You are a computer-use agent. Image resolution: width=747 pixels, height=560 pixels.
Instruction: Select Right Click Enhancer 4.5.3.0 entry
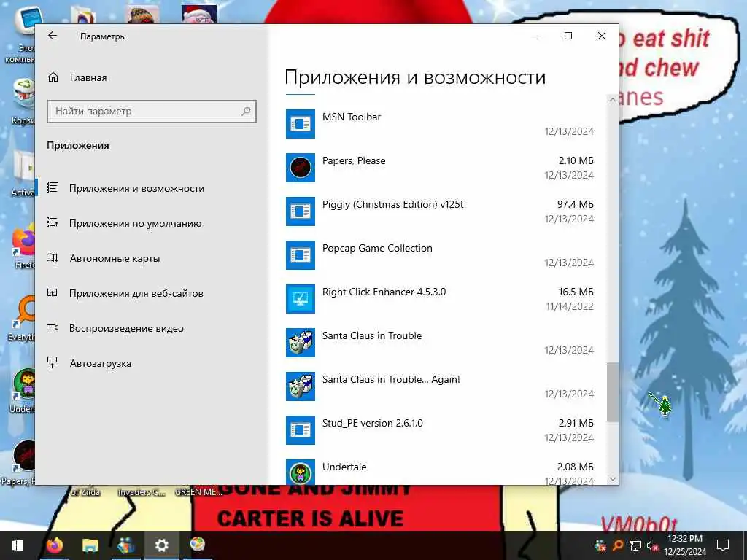[x=384, y=292]
